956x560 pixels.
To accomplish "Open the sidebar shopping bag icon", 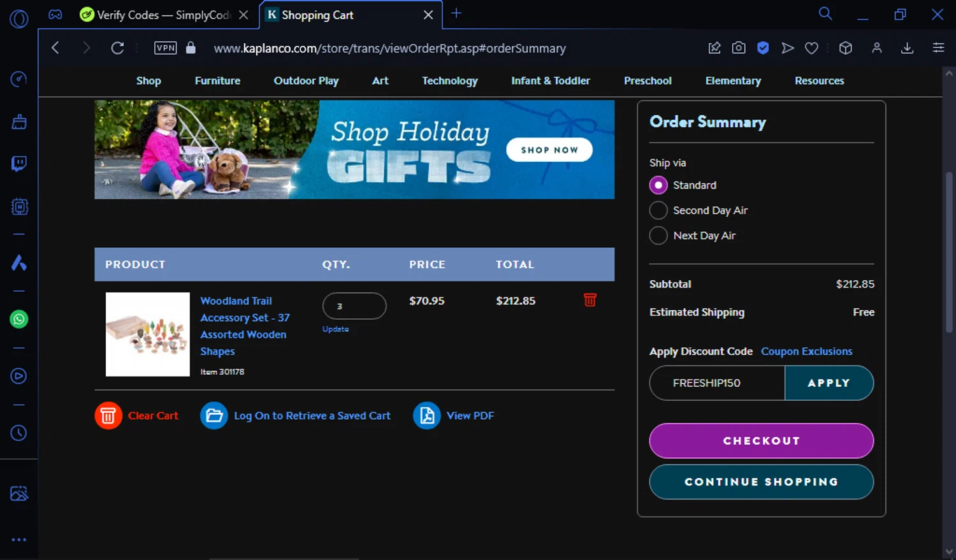I will coord(19,122).
